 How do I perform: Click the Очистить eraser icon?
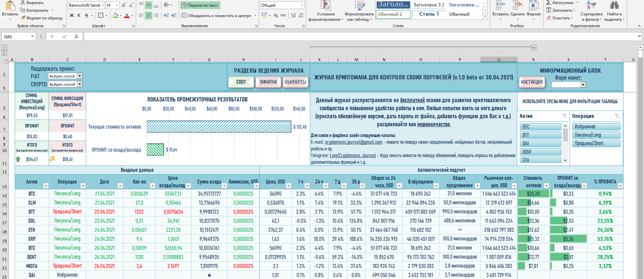[x=549, y=18]
